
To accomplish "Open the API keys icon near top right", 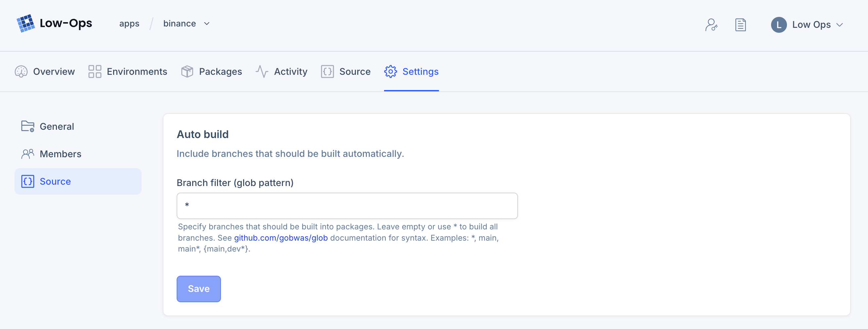I will [712, 24].
